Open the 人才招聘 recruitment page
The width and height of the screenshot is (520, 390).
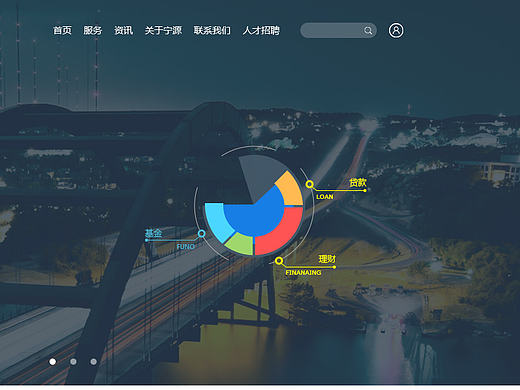click(x=261, y=30)
